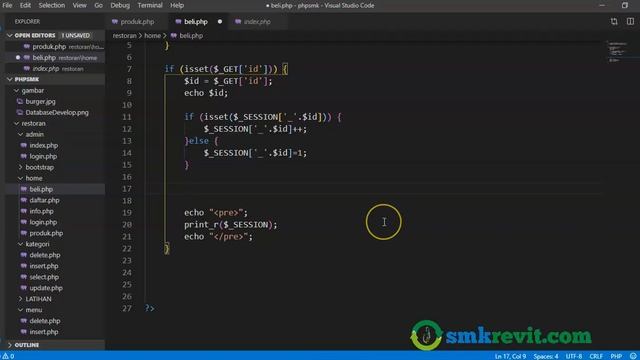640x360 pixels.
Task: Open the Terminal menu
Action: point(150,5)
